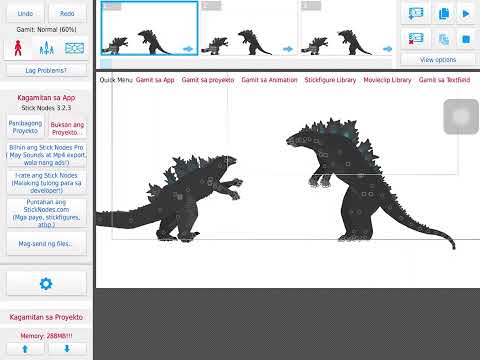Open the Lag Problems? help
480x360 pixels.
click(x=46, y=70)
